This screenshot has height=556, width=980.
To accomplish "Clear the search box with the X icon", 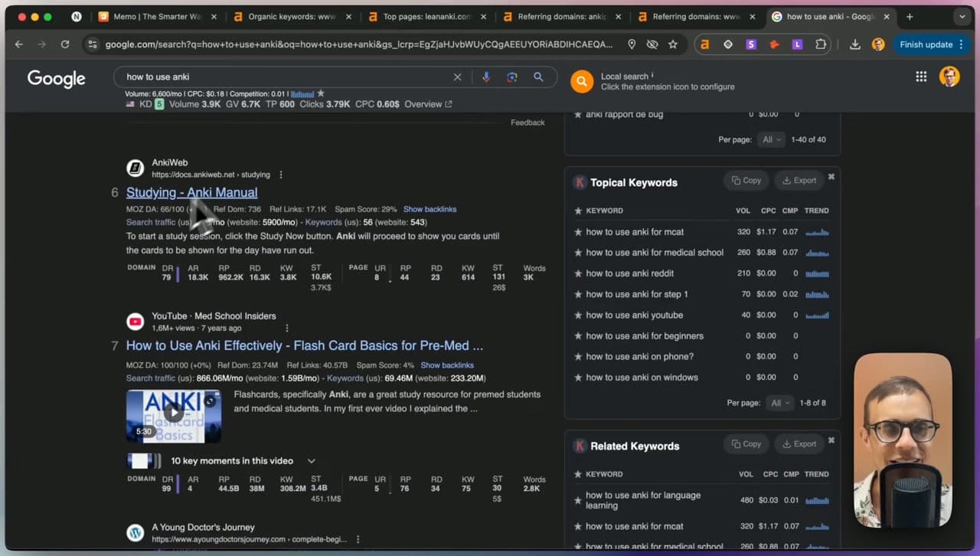I will click(457, 77).
